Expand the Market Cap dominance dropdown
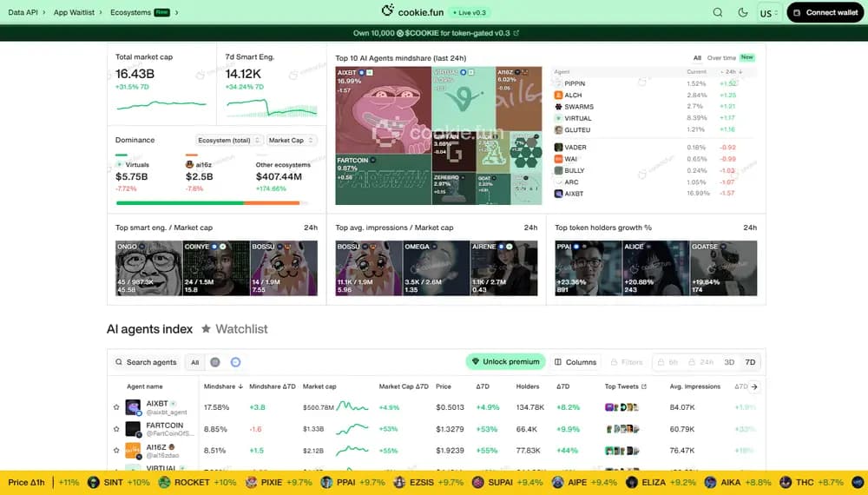The height and width of the screenshot is (495, 868). (x=291, y=140)
